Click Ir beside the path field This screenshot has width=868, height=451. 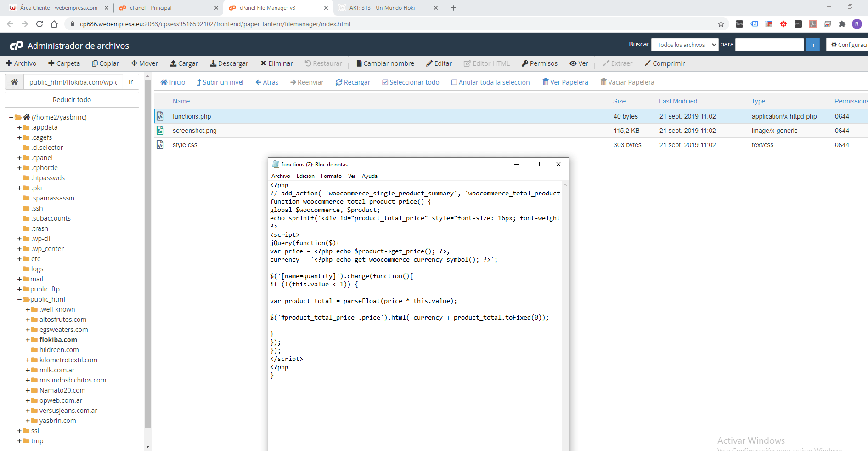point(131,82)
